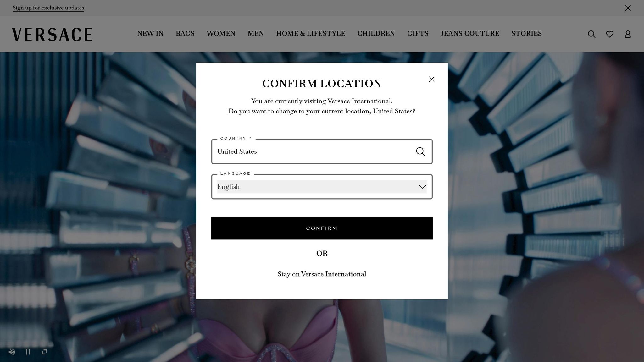Open the Men menu

pyautogui.click(x=256, y=33)
